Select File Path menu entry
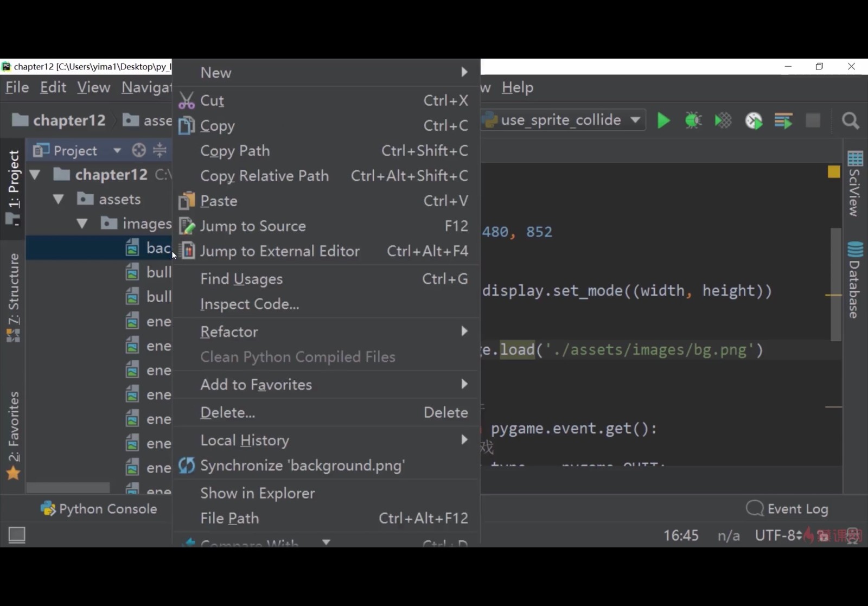 click(326, 518)
